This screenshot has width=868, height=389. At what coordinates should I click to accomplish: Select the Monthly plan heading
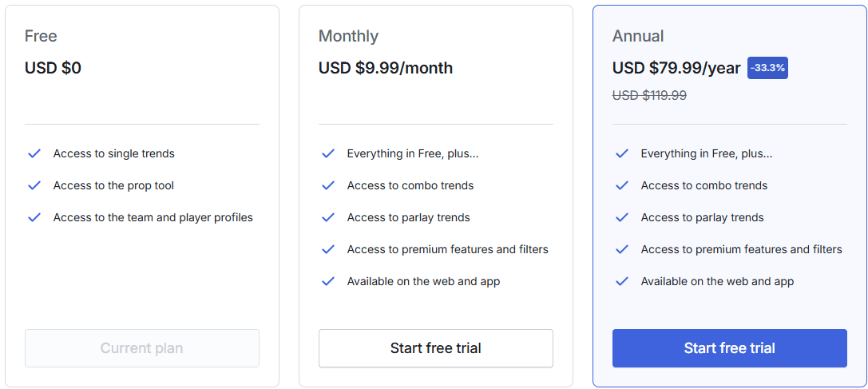point(348,37)
